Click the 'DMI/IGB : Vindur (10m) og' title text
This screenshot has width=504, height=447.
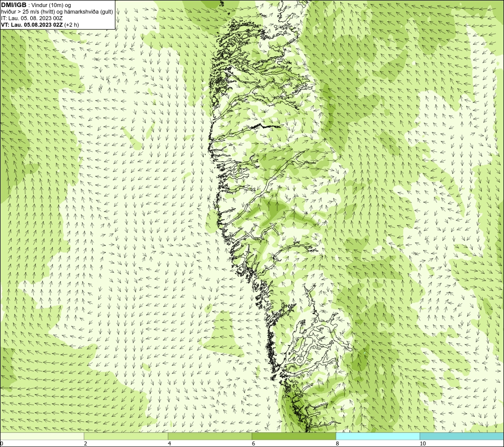[36, 5]
